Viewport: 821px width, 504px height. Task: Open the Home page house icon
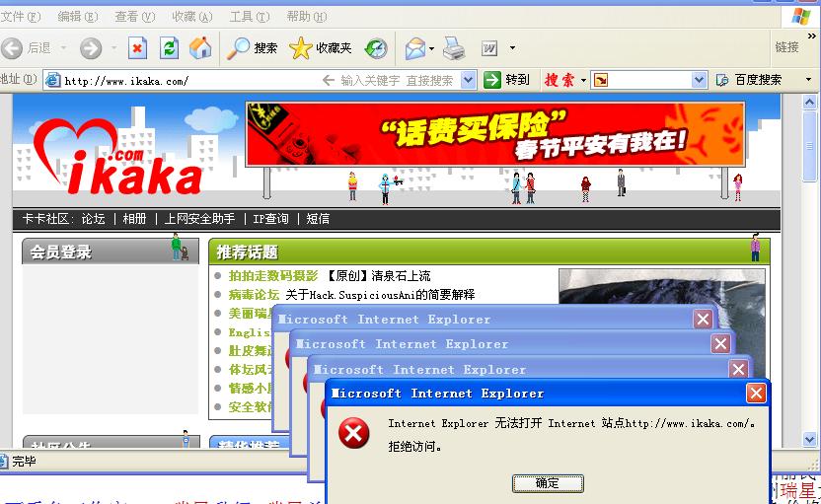tap(200, 48)
